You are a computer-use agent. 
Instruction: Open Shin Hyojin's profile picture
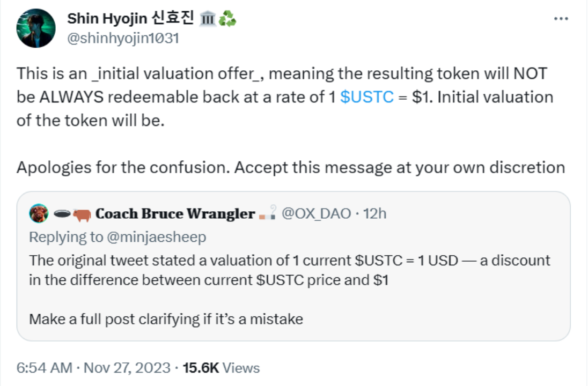[x=36, y=25]
